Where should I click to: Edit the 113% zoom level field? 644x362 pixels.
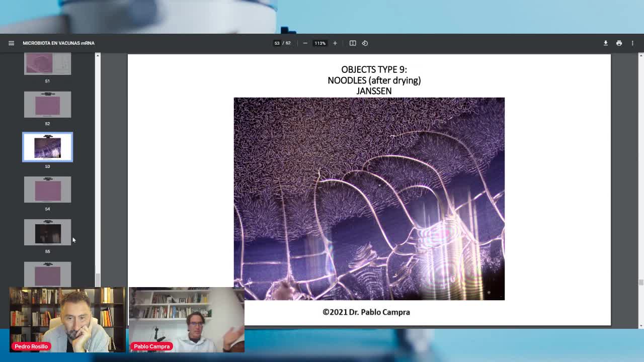[320, 43]
